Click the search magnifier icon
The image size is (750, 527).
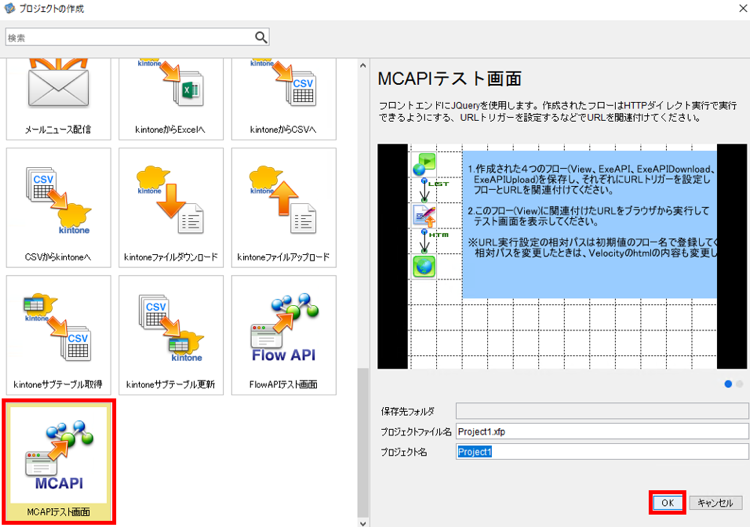(261, 37)
